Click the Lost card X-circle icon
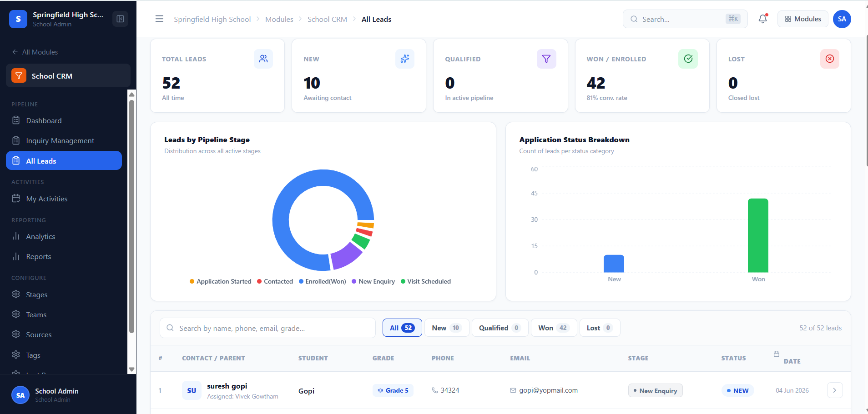868x414 pixels. click(830, 59)
